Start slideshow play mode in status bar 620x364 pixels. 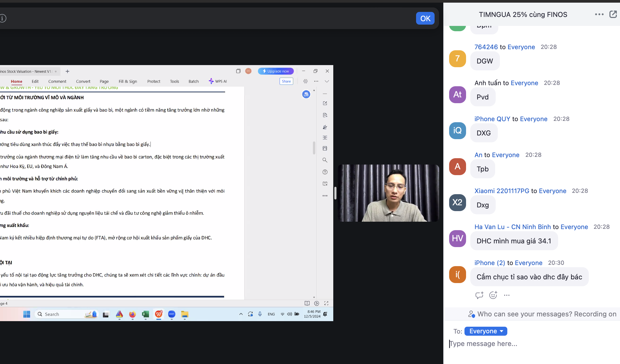click(316, 303)
